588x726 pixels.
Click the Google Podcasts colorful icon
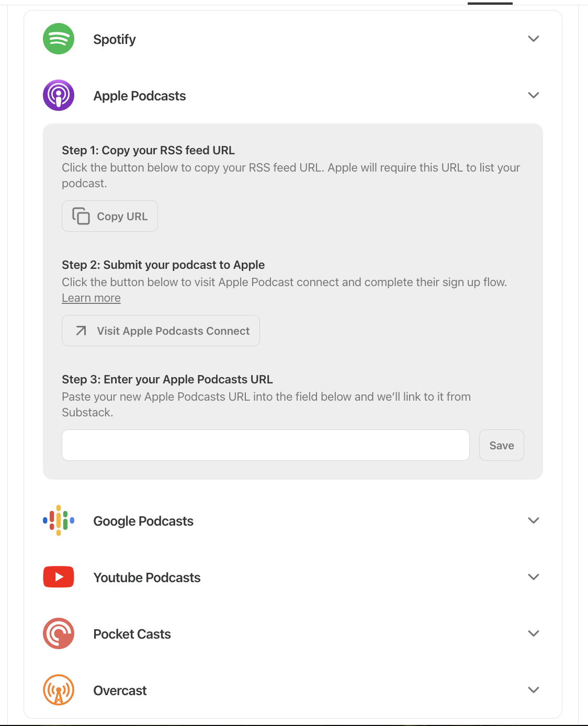pyautogui.click(x=59, y=520)
